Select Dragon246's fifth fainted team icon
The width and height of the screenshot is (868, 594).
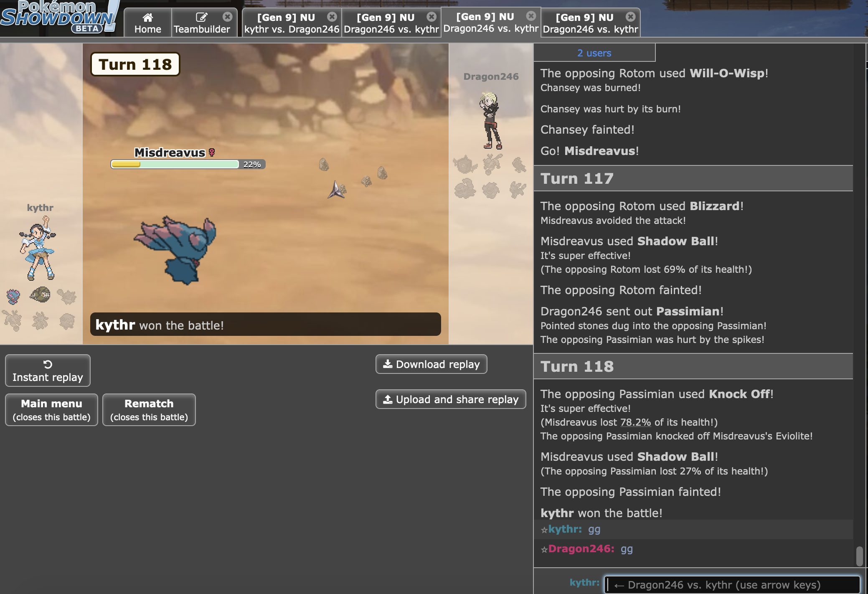[491, 190]
